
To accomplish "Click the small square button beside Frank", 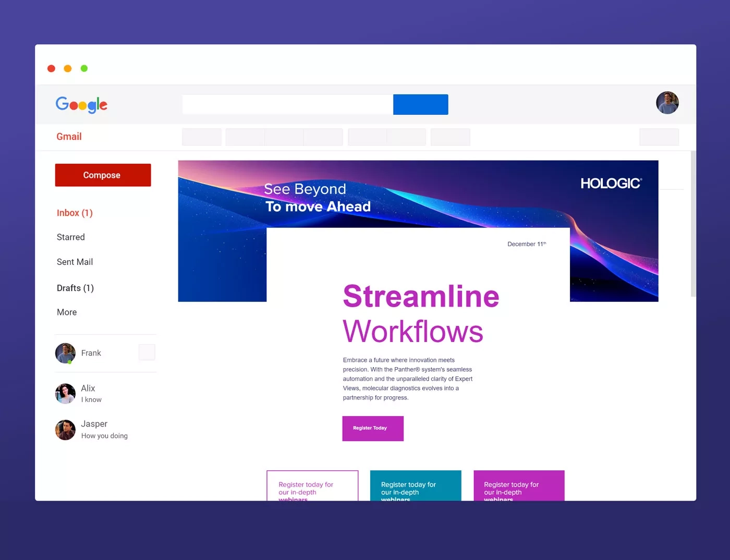I will point(147,352).
